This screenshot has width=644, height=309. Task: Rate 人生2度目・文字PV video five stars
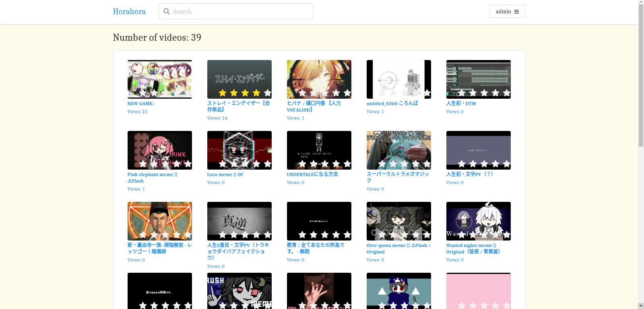pos(268,235)
